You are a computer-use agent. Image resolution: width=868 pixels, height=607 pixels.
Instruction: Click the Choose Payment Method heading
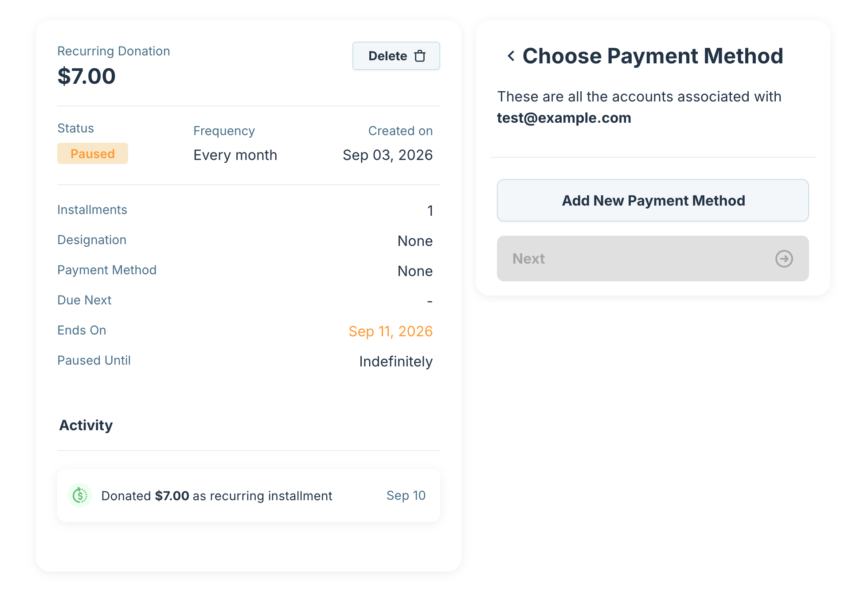653,56
